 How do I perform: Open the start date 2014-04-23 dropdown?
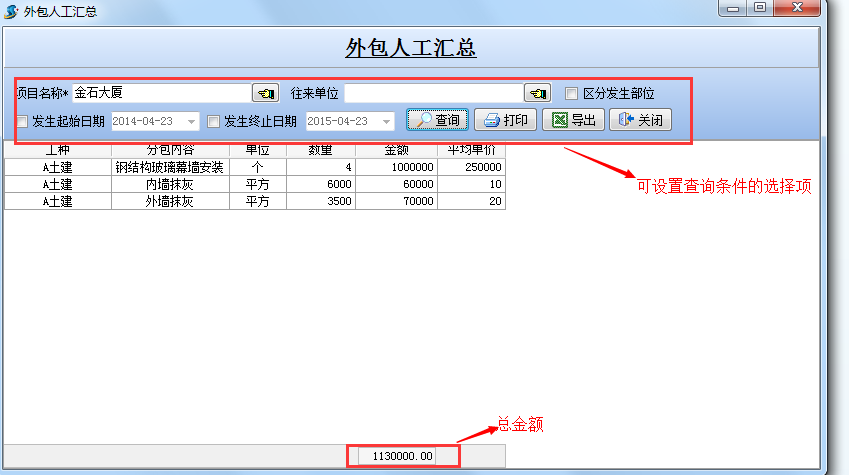tap(191, 122)
